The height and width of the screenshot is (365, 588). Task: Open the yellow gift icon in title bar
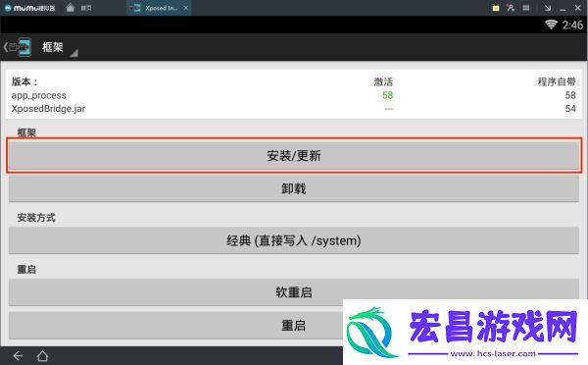pyautogui.click(x=496, y=8)
